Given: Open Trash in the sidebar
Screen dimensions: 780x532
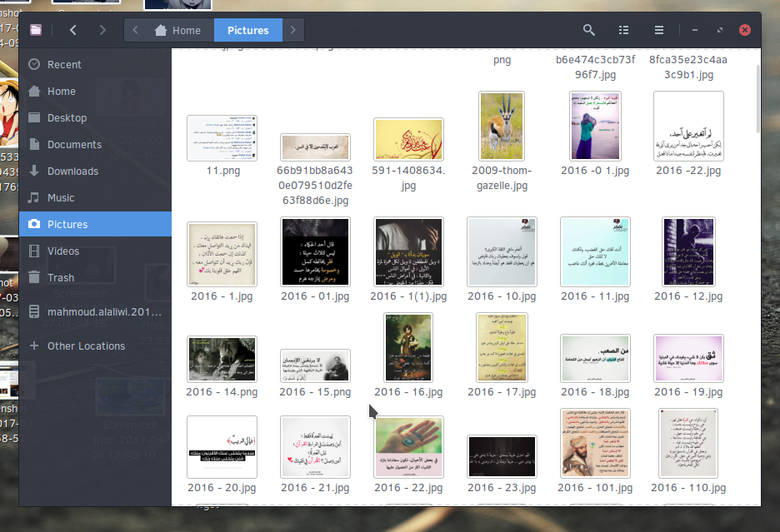Looking at the screenshot, I should pyautogui.click(x=95, y=277).
